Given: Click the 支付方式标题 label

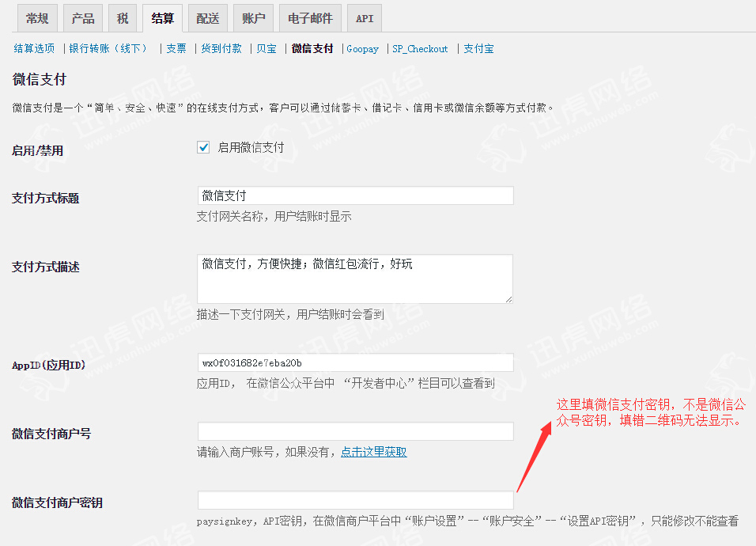Looking at the screenshot, I should tap(45, 198).
